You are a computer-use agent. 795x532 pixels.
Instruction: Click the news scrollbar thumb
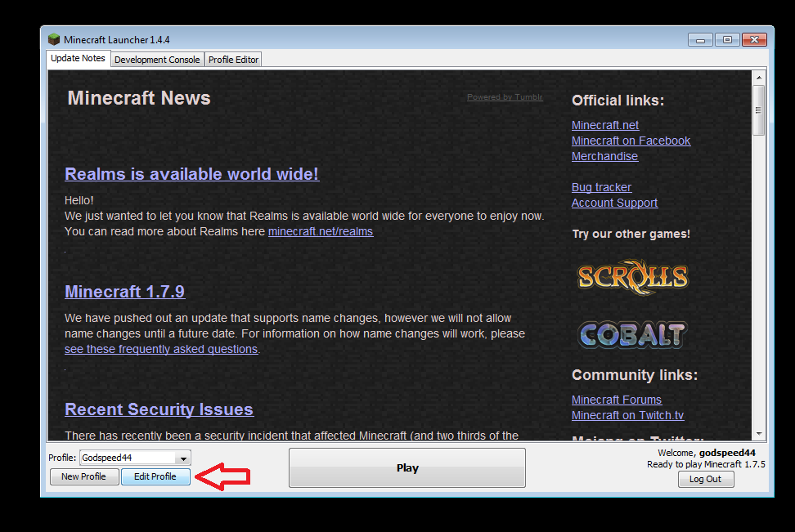758,110
